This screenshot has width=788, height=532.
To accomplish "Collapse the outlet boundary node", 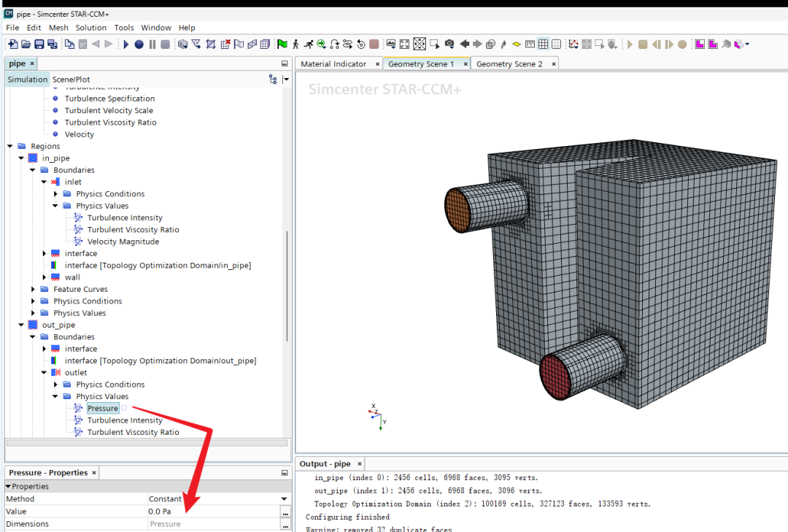I will [x=44, y=373].
